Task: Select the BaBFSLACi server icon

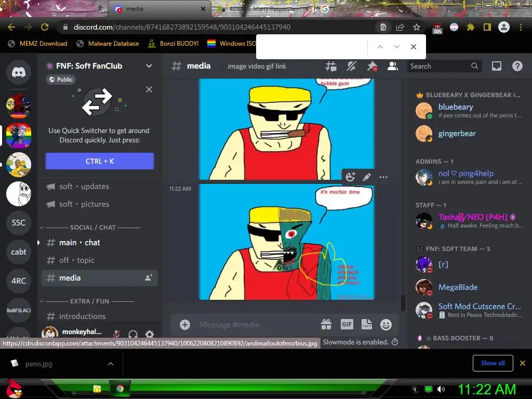Action: pyautogui.click(x=19, y=310)
